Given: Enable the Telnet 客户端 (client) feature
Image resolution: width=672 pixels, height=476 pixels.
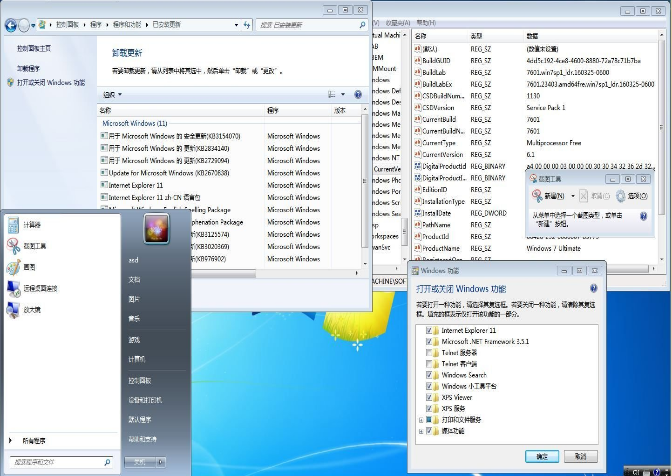Looking at the screenshot, I should (429, 364).
